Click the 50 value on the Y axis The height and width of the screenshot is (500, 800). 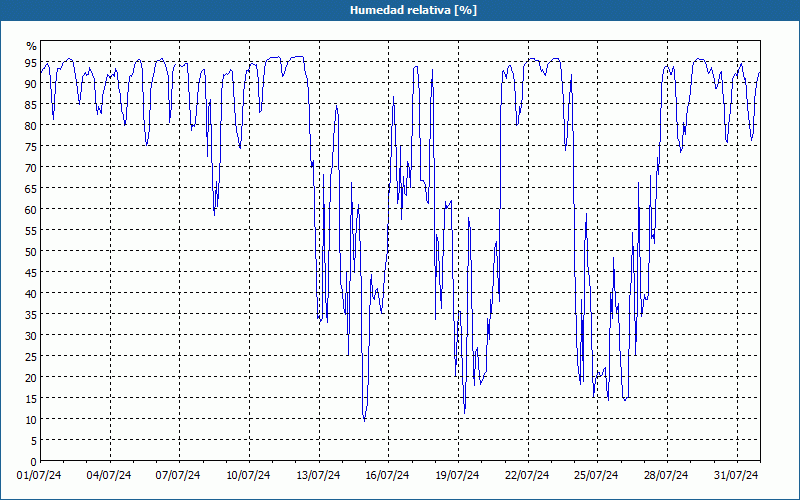(31, 252)
